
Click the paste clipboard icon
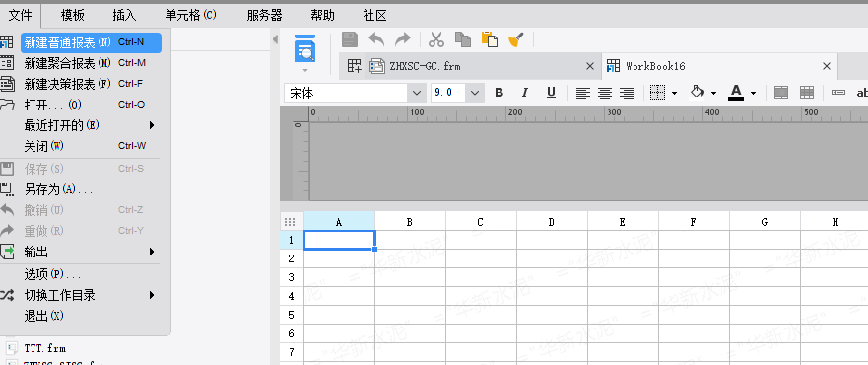pyautogui.click(x=489, y=39)
